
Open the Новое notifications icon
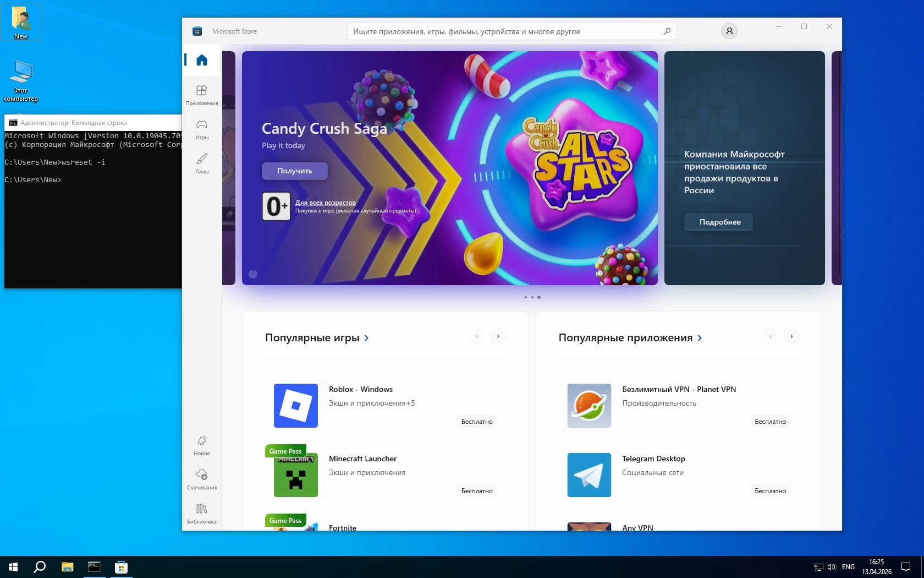[x=202, y=445]
